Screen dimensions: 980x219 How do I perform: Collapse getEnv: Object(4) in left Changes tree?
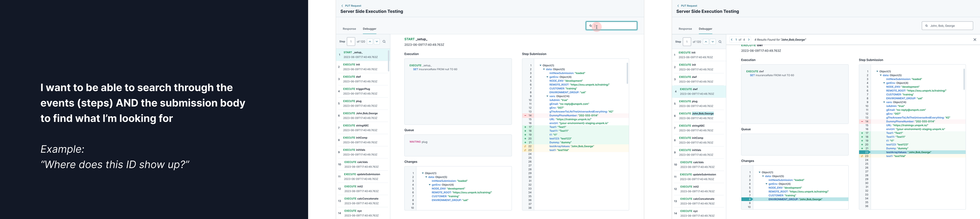click(430, 185)
